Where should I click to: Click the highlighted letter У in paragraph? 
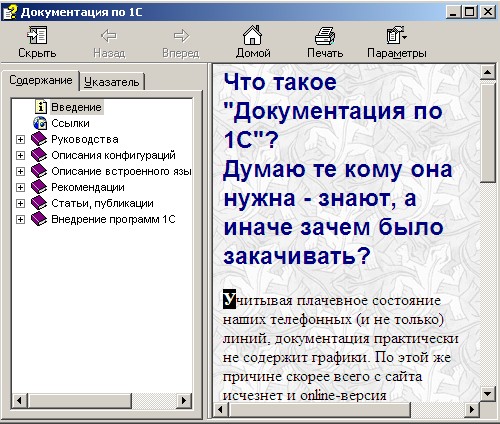point(229,299)
